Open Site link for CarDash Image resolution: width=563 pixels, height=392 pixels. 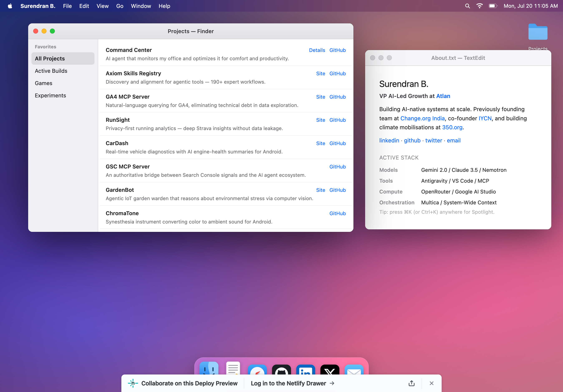(320, 143)
